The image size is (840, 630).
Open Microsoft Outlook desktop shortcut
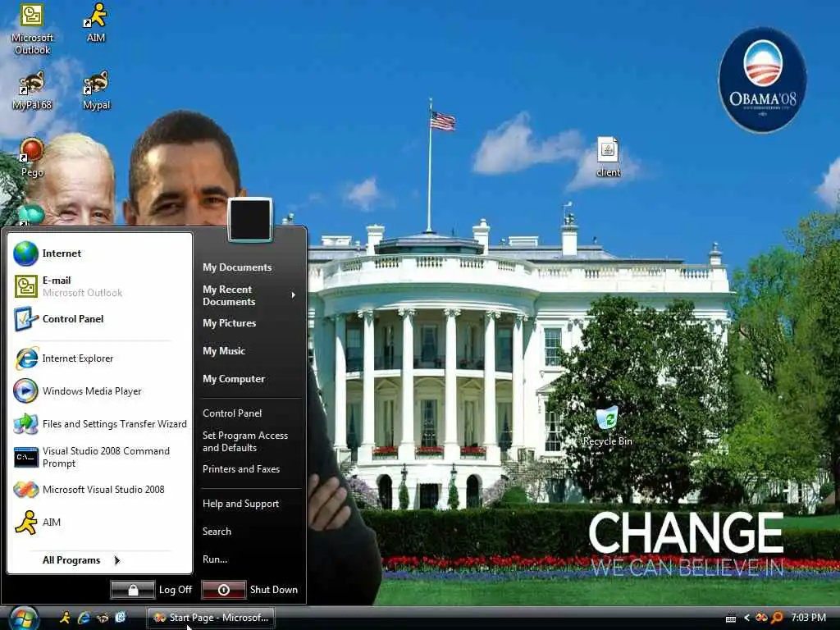click(x=32, y=30)
